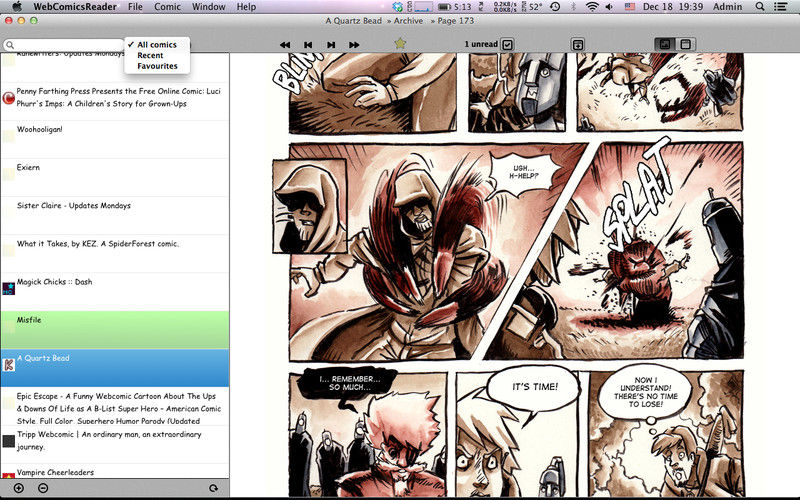
Task: Remove selected comic with minus button
Action: coord(43,488)
